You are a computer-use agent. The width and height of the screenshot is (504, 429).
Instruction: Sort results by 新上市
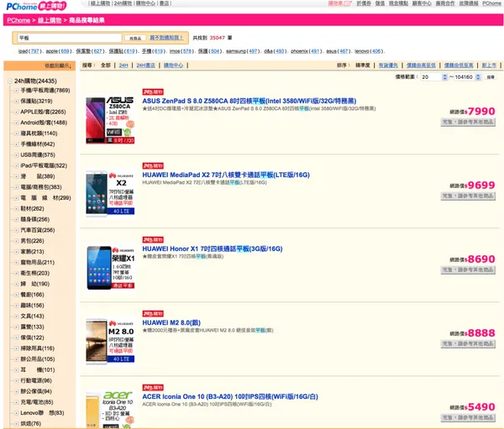tap(489, 65)
